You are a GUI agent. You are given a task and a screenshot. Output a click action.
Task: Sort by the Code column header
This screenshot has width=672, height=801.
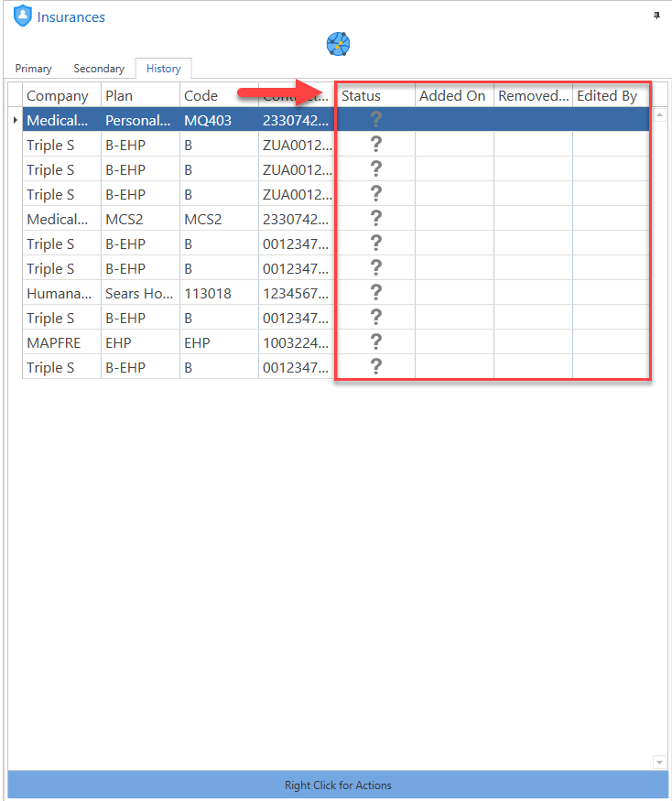coord(219,95)
